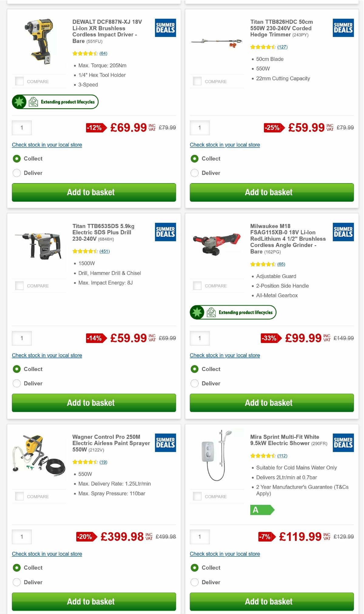
Task: Select Collect for the Mira Sprint shower
Action: tap(194, 568)
